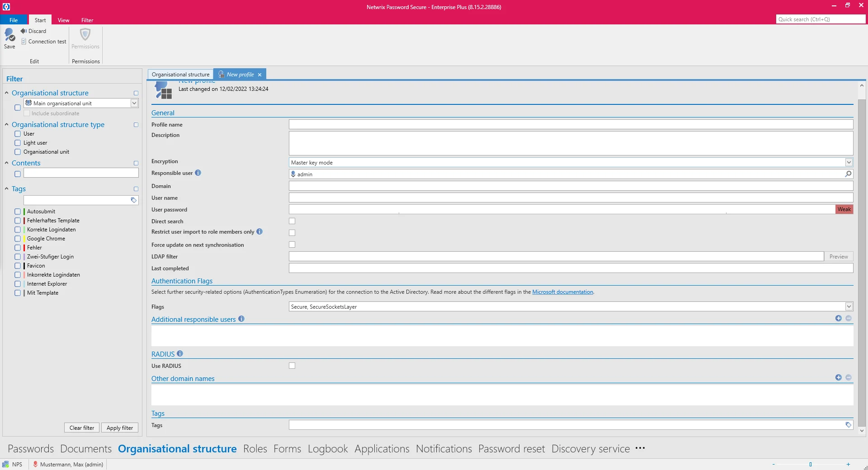Image resolution: width=868 pixels, height=470 pixels.
Task: Click the Apply filter button
Action: tap(120, 428)
